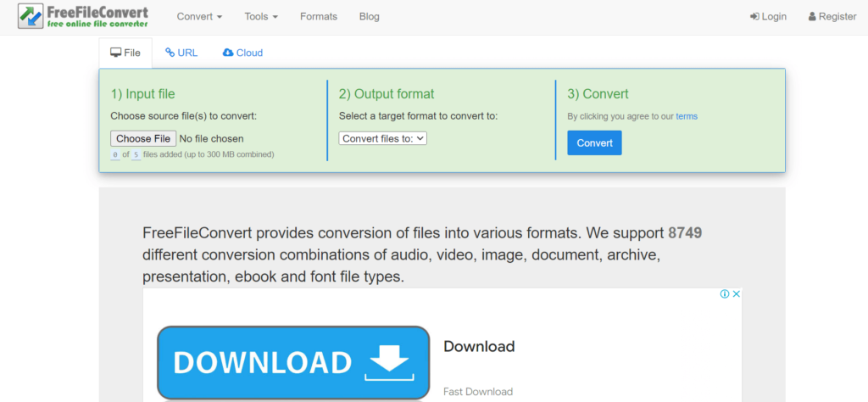
Task: Click the FreeFileConvert logo
Action: point(84,17)
